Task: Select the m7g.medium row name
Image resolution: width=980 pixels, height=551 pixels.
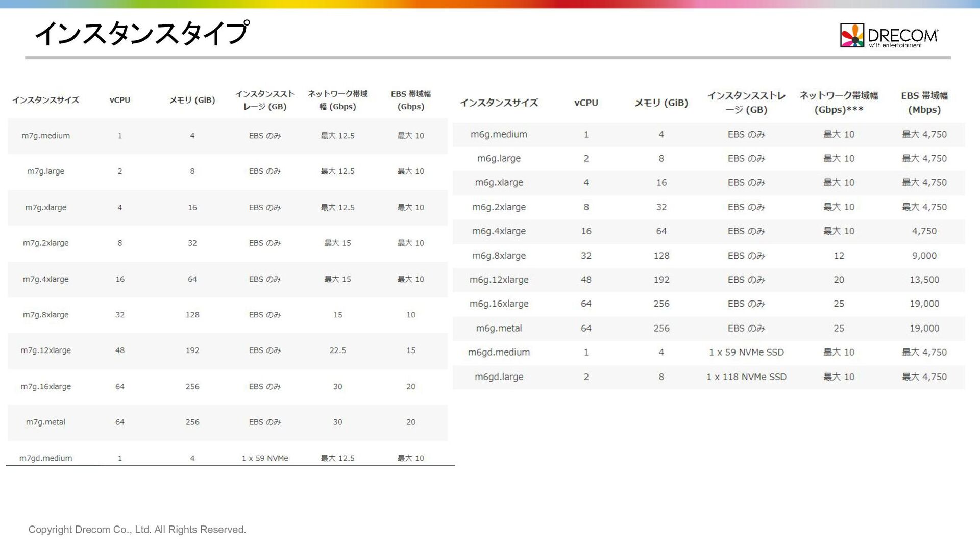Action: (45, 136)
